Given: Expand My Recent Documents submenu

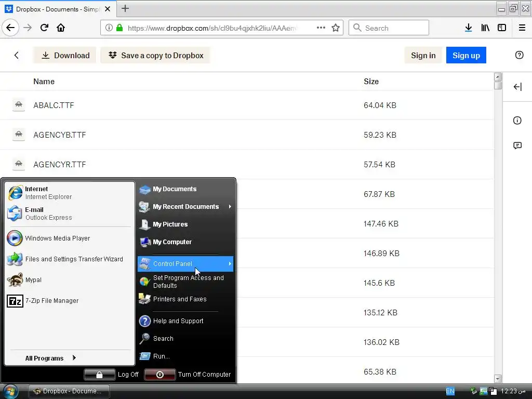Looking at the screenshot, I should [x=185, y=207].
